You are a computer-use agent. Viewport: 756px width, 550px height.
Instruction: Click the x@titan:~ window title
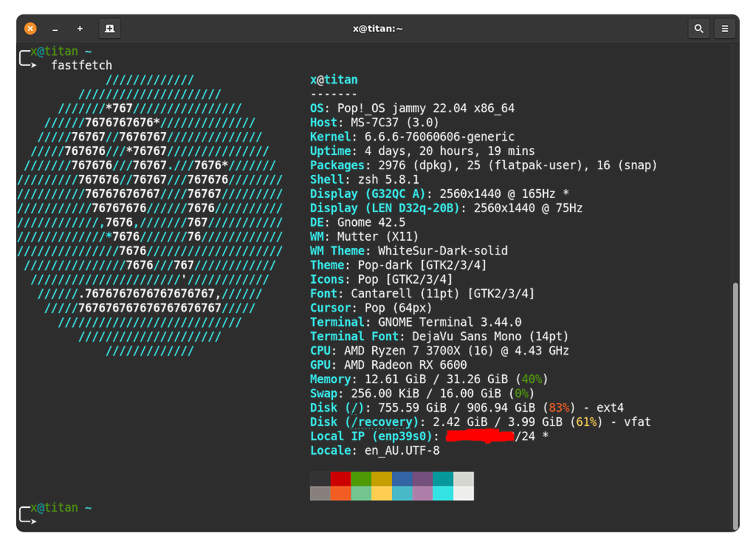point(378,28)
